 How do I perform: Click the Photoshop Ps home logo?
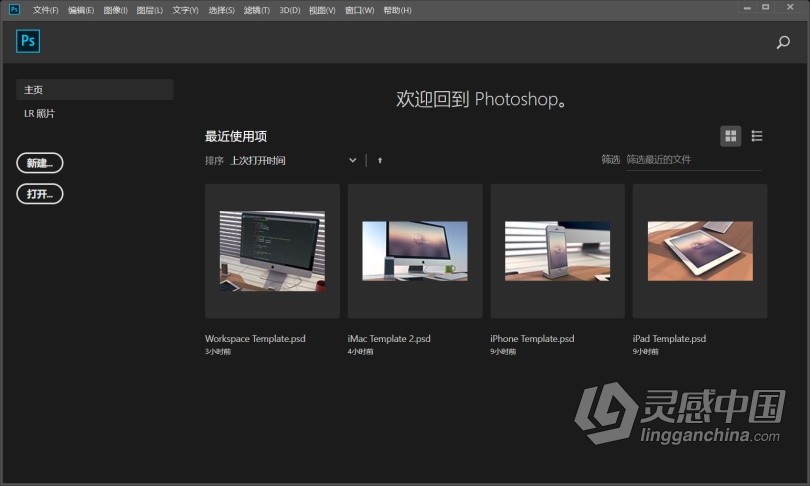tap(28, 41)
